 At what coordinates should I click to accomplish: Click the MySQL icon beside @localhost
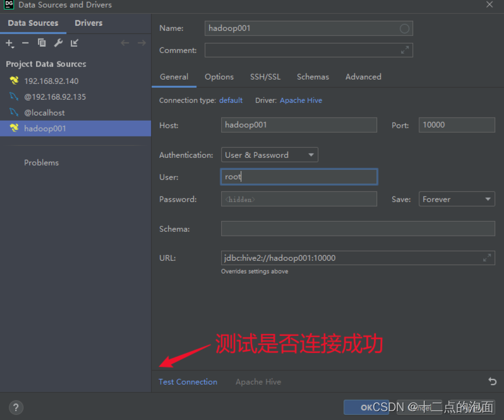click(x=14, y=112)
